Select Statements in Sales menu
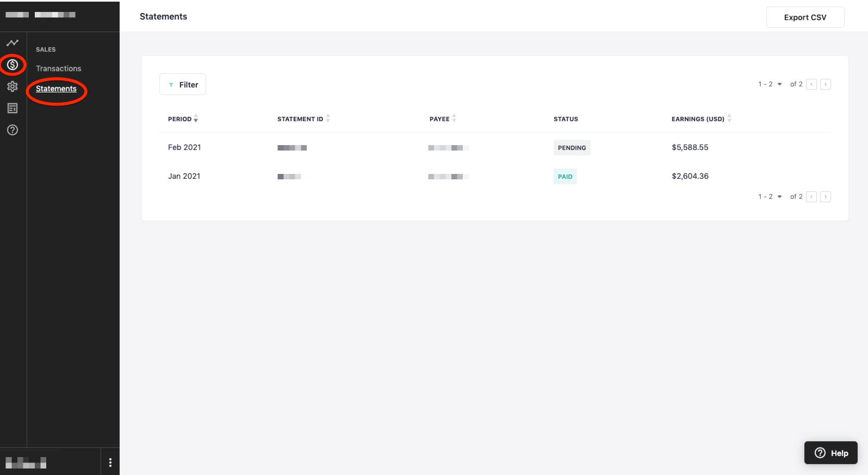 [56, 89]
